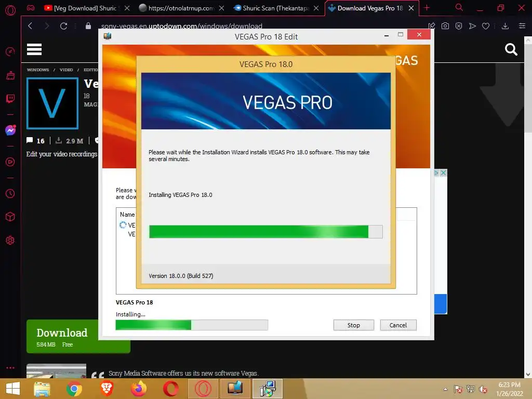Launch Google Chrome from the taskbar

pos(74,389)
